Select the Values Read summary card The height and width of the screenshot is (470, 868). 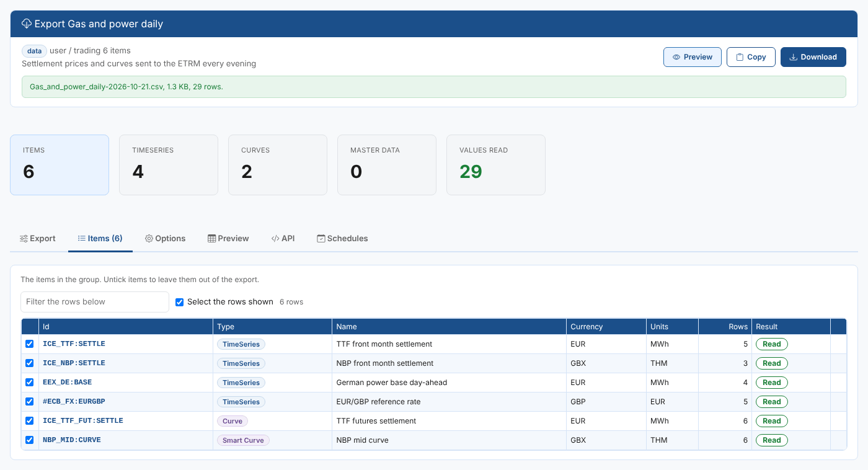coord(496,165)
